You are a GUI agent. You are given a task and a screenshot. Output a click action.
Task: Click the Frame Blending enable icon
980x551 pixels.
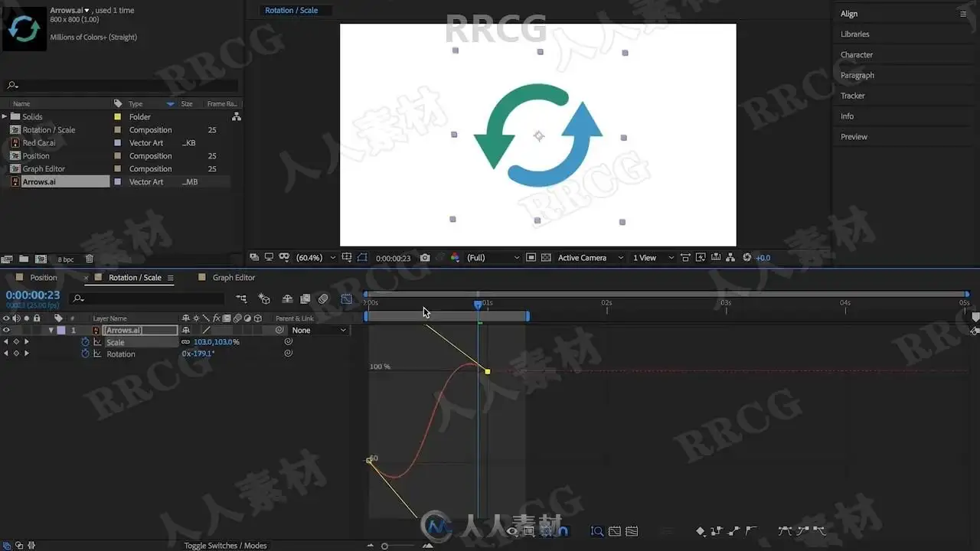pos(305,298)
